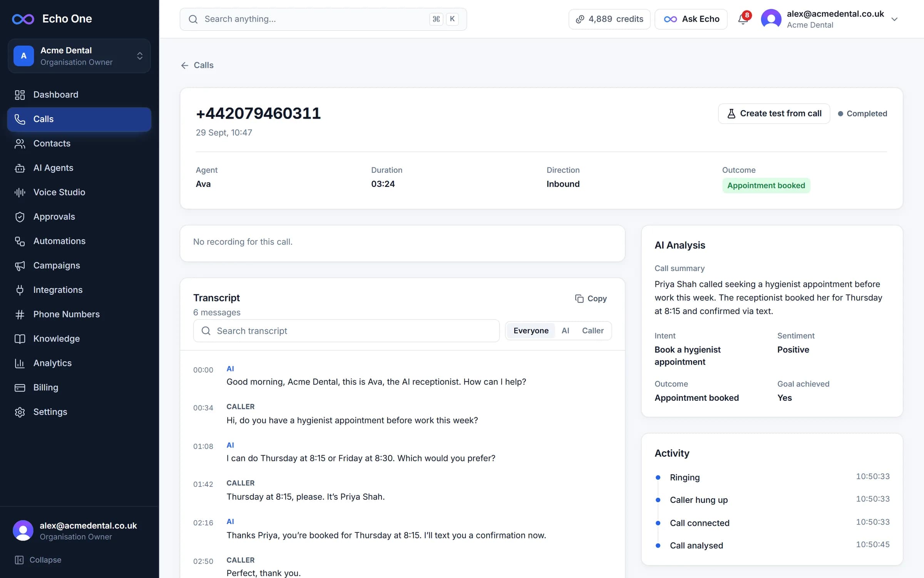Open AI Agents robot icon
Viewport: 924px width, 578px height.
click(20, 168)
